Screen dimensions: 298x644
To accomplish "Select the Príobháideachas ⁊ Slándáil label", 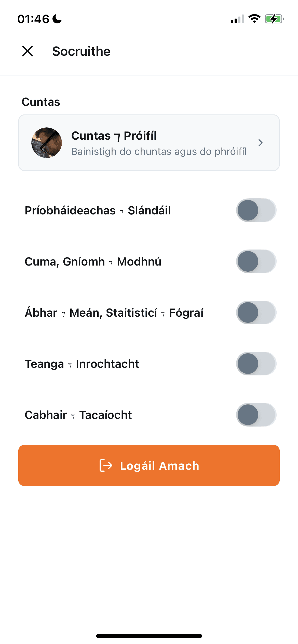I will [x=98, y=211].
